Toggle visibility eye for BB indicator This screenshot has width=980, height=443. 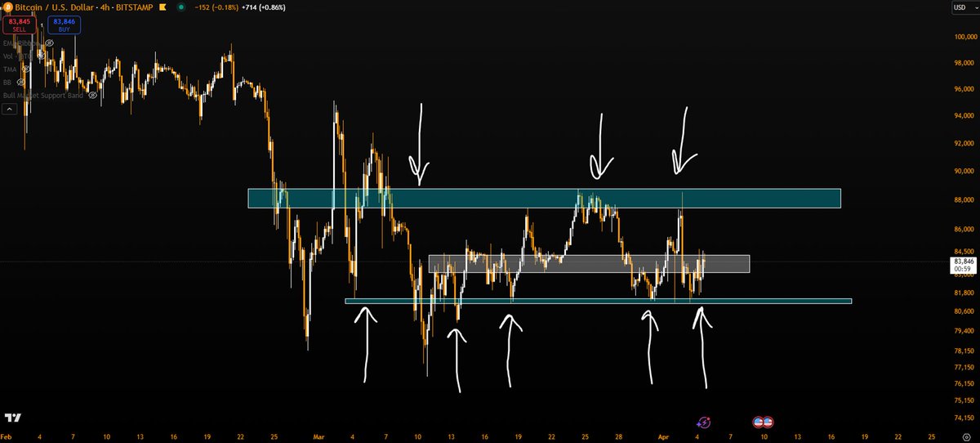coord(23,82)
